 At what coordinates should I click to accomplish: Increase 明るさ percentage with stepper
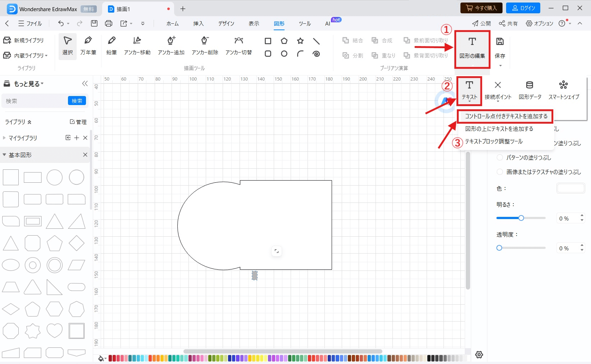pyautogui.click(x=582, y=216)
